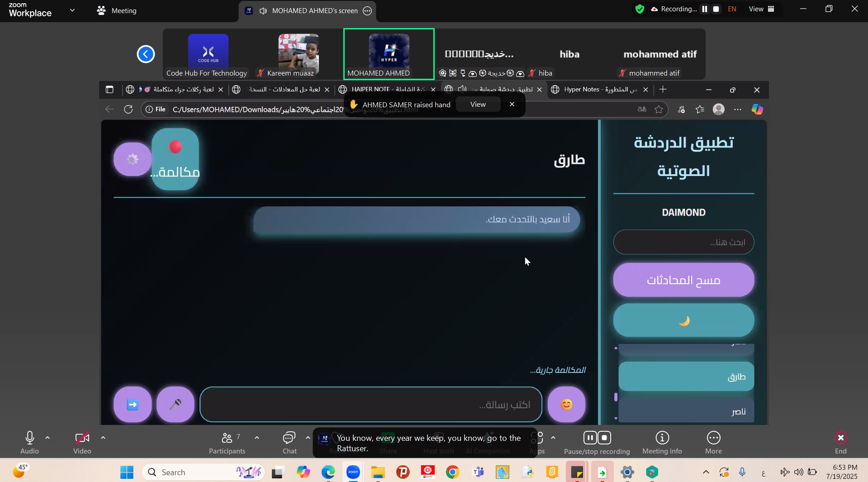Toggle dark mode moon button
This screenshot has width=868, height=482.
click(x=683, y=320)
